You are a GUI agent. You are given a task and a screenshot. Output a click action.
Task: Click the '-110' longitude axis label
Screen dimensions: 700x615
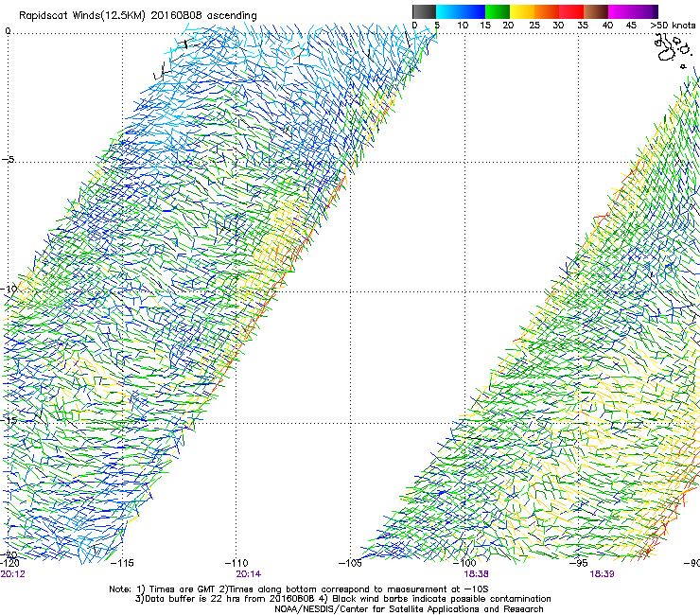click(236, 563)
